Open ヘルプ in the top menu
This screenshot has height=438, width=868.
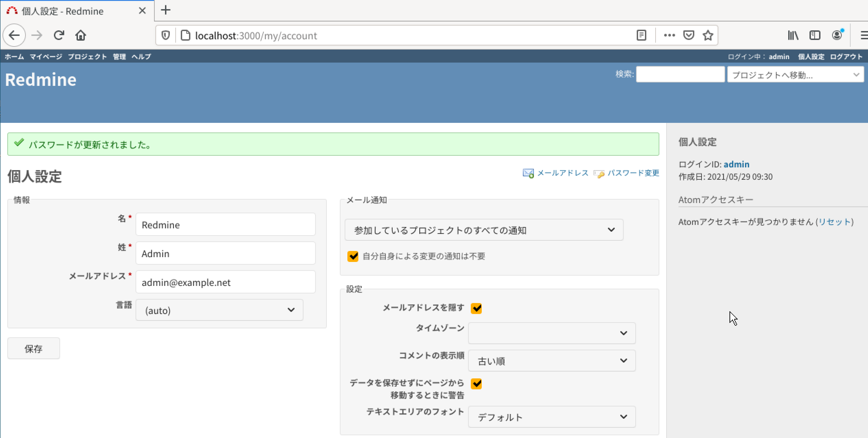(x=141, y=57)
